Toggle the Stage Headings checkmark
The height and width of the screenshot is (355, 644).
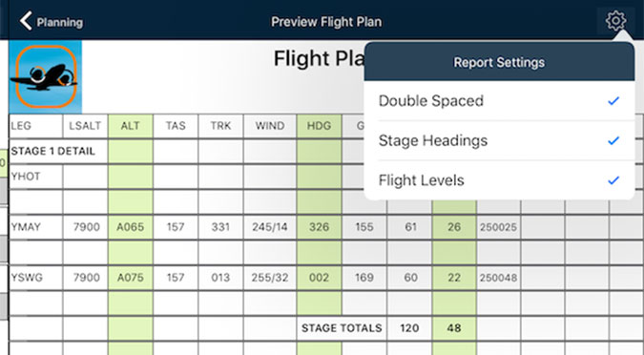613,140
